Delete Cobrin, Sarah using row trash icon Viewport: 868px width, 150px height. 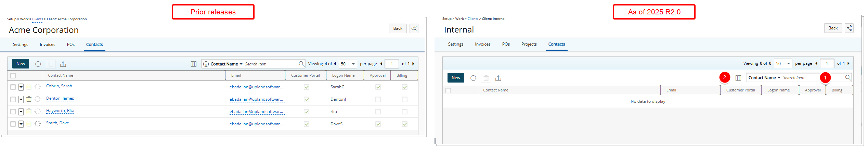[x=29, y=87]
